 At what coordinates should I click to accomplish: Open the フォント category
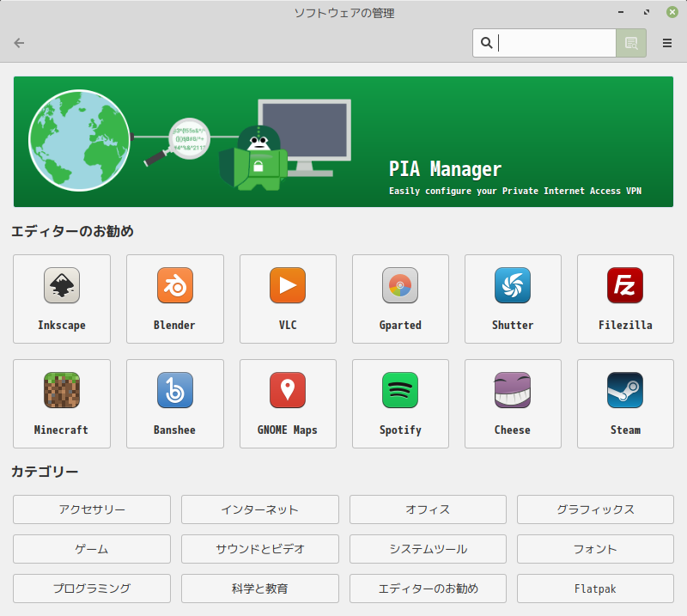(595, 549)
